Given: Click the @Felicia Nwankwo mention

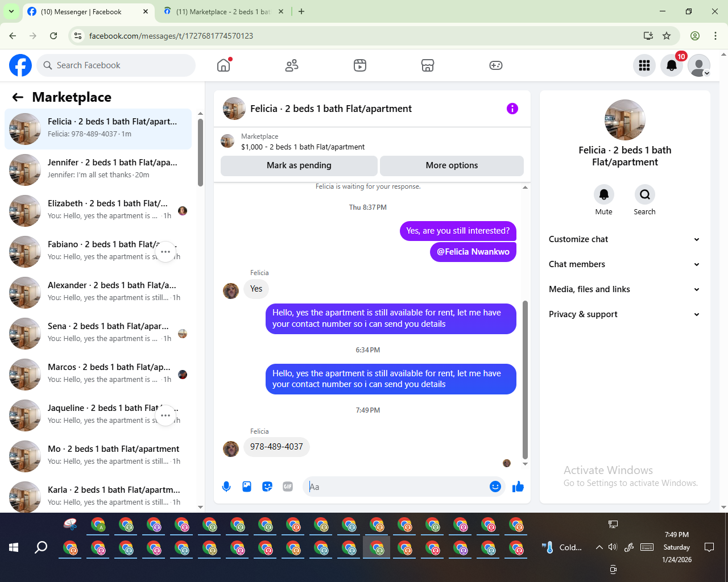Looking at the screenshot, I should (x=473, y=252).
